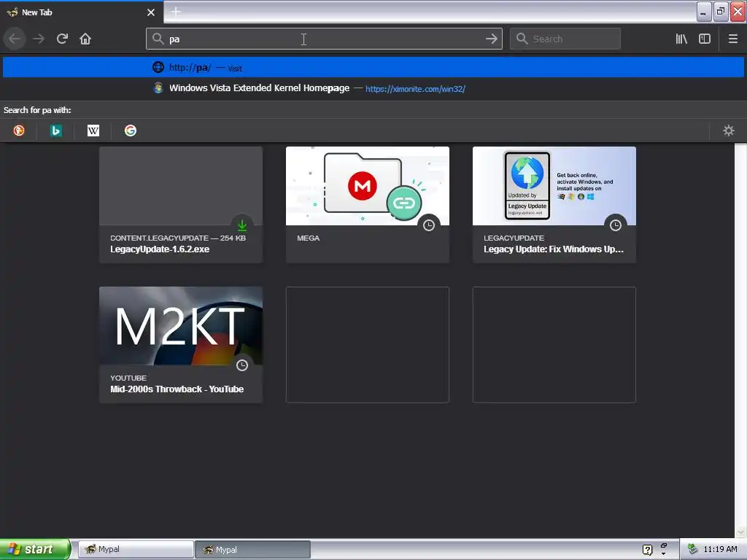Go to the Home page

(x=85, y=39)
